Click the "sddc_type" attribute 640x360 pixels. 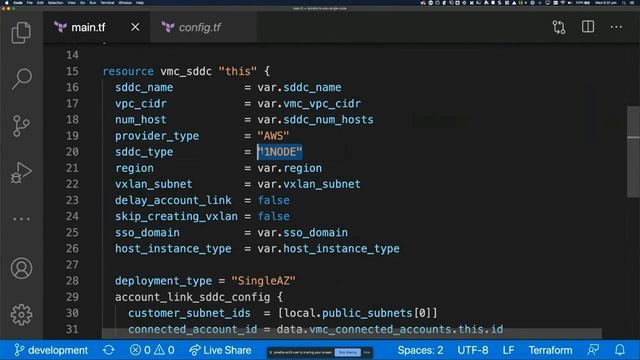(144, 152)
